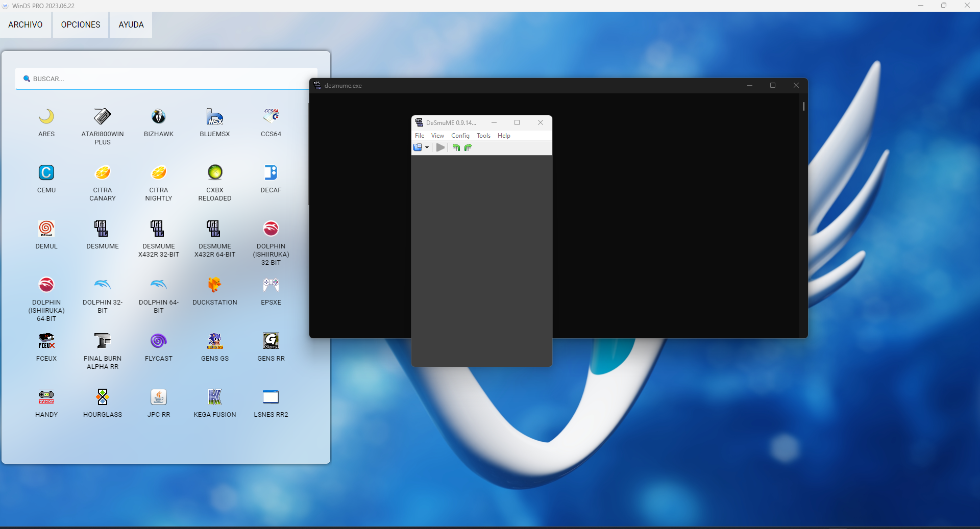
Task: Select the CITRA NIGHTLY emulator
Action: coord(159,173)
